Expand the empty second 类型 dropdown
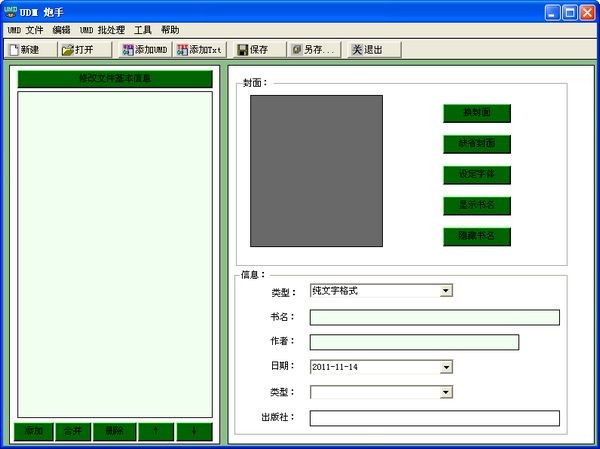The height and width of the screenshot is (449, 600). (446, 392)
